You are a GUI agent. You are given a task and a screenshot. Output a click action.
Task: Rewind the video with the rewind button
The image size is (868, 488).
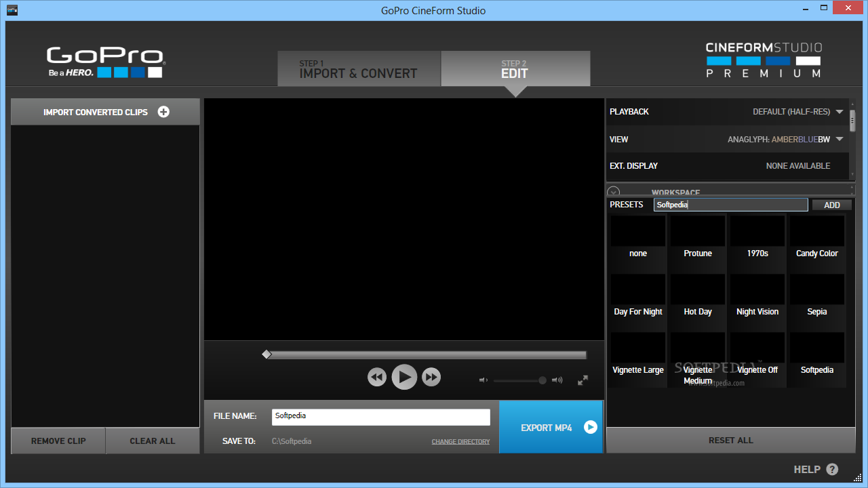[377, 377]
